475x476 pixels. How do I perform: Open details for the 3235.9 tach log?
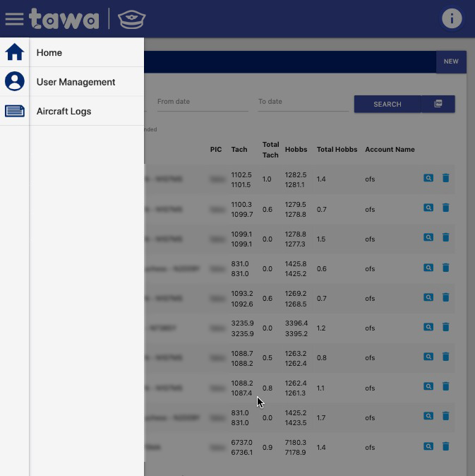(x=428, y=328)
